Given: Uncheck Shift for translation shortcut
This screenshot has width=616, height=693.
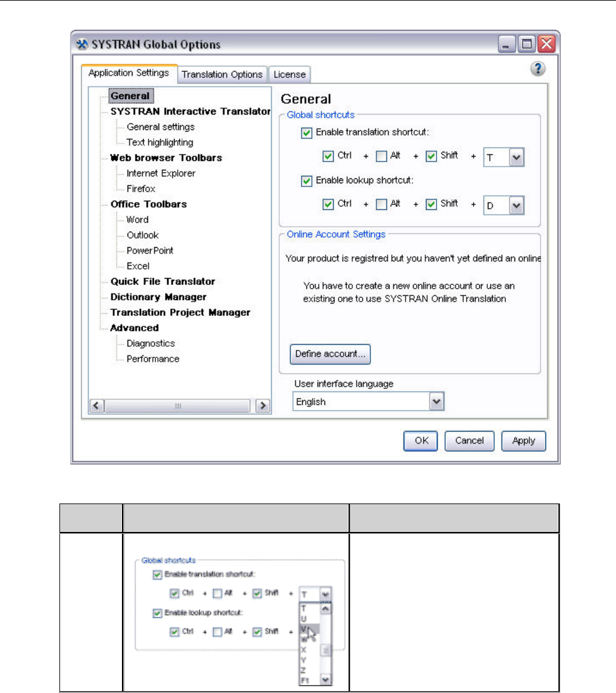Looking at the screenshot, I should 432,156.
